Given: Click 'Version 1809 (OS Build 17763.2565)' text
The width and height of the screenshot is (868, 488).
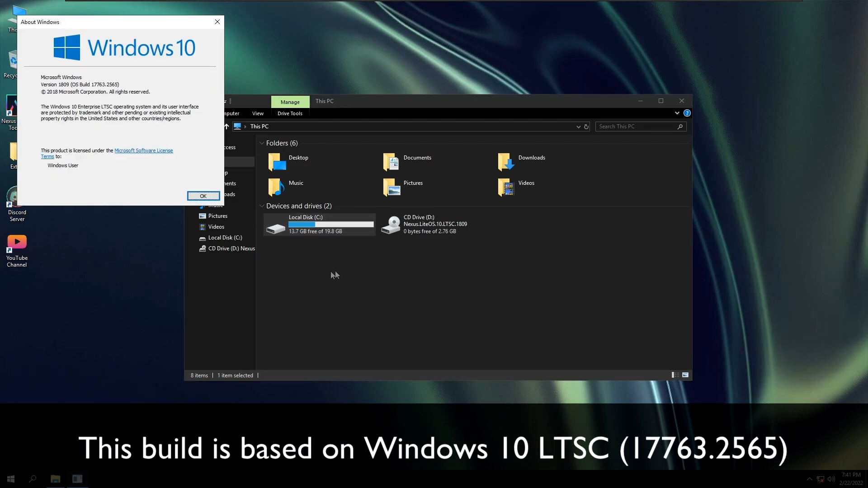Looking at the screenshot, I should 80,84.
